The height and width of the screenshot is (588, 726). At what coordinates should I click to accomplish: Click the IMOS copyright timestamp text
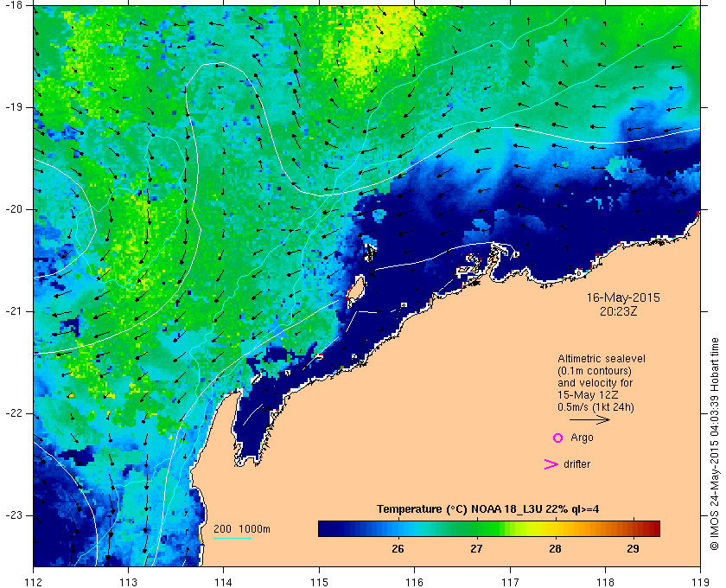click(x=715, y=444)
